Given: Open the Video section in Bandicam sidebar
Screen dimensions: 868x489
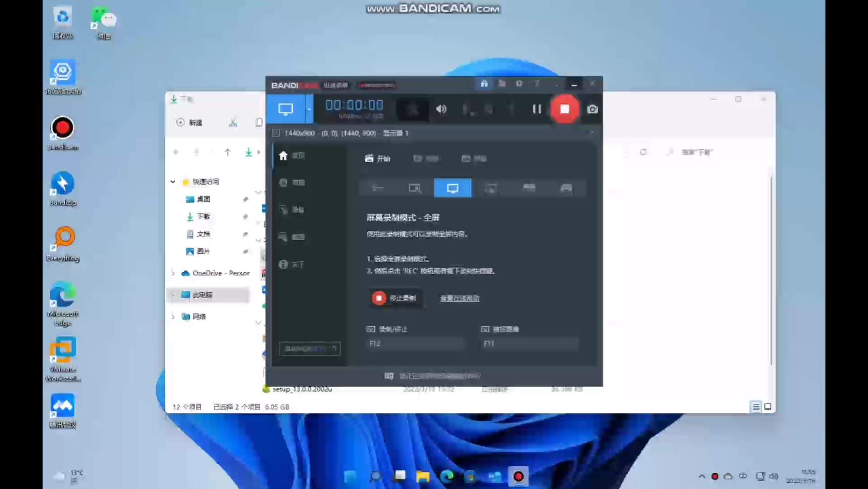Looking at the screenshot, I should (x=292, y=210).
